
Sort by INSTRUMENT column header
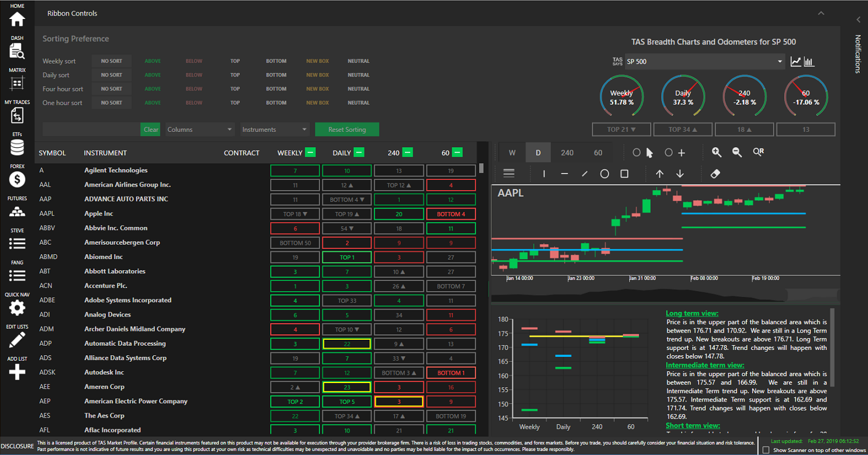click(105, 153)
